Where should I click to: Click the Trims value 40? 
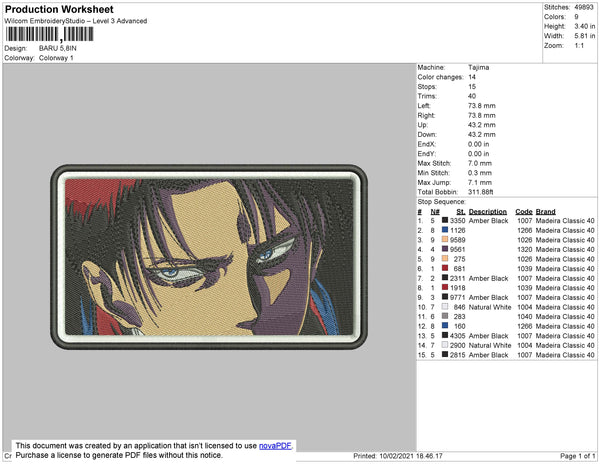[x=472, y=96]
